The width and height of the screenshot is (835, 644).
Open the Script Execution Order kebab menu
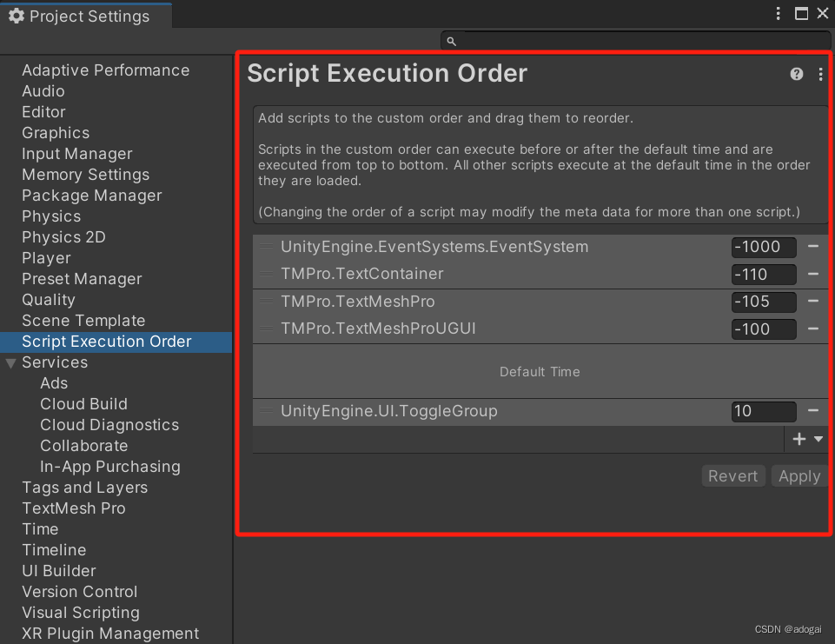coord(820,74)
